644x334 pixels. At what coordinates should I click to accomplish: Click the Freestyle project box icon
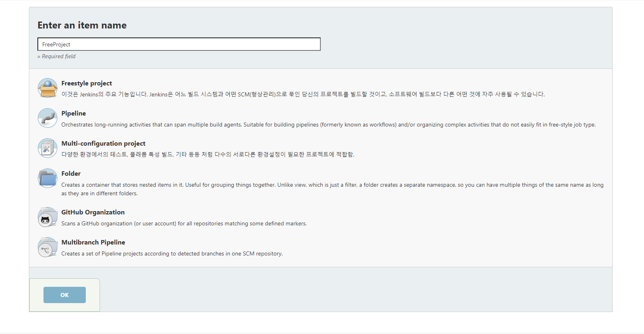tap(48, 88)
